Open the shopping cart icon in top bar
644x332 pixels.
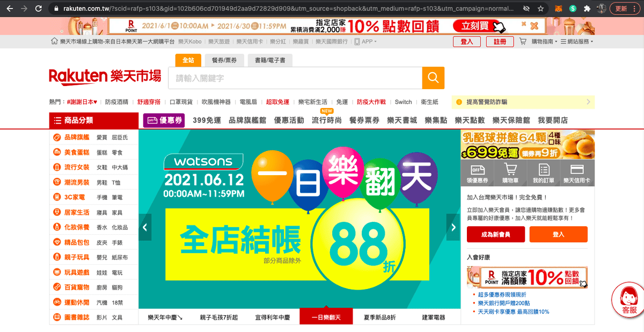click(x=523, y=41)
